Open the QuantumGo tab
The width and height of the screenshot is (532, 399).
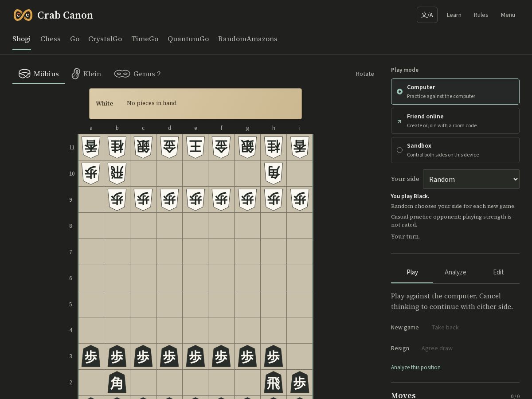coord(188,39)
